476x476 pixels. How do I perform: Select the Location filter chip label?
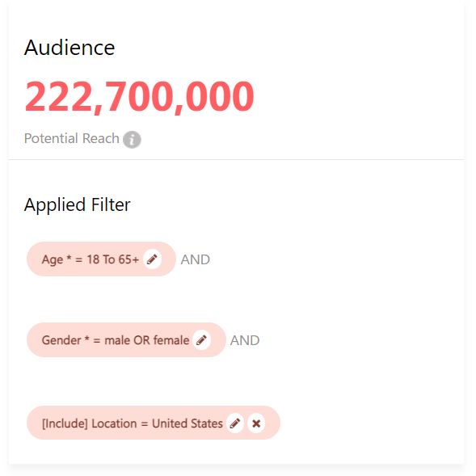coord(133,423)
